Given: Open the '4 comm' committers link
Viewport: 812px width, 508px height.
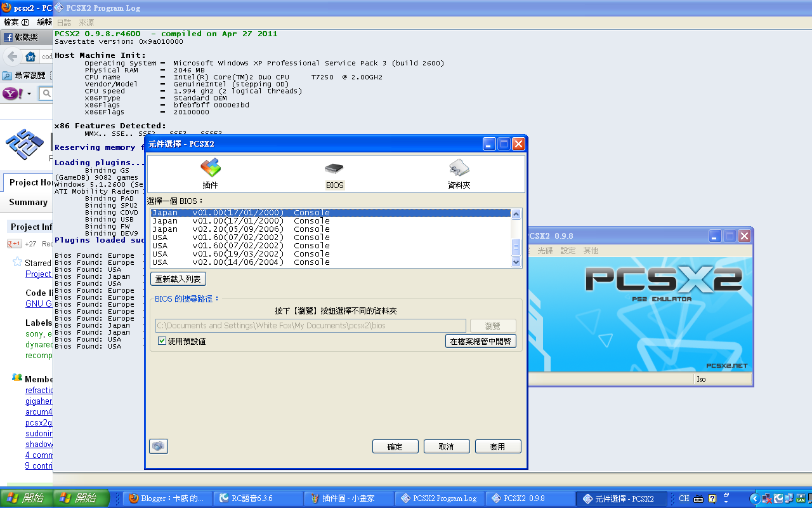Looking at the screenshot, I should [x=39, y=455].
